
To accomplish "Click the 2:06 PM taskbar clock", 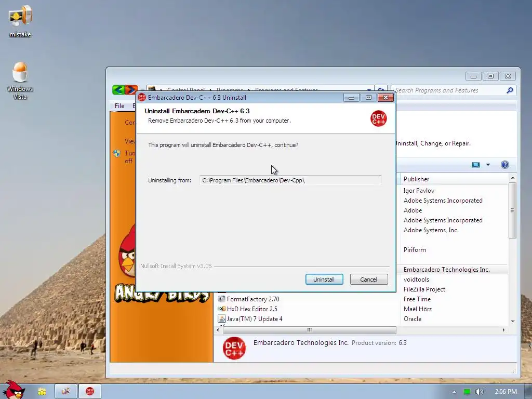I will (506, 392).
